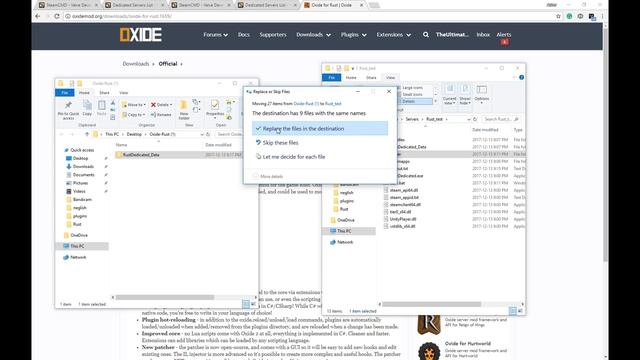Click Refresh icon in Oxide-Rust address bar
This screenshot has width=640, height=360.
tap(208, 134)
